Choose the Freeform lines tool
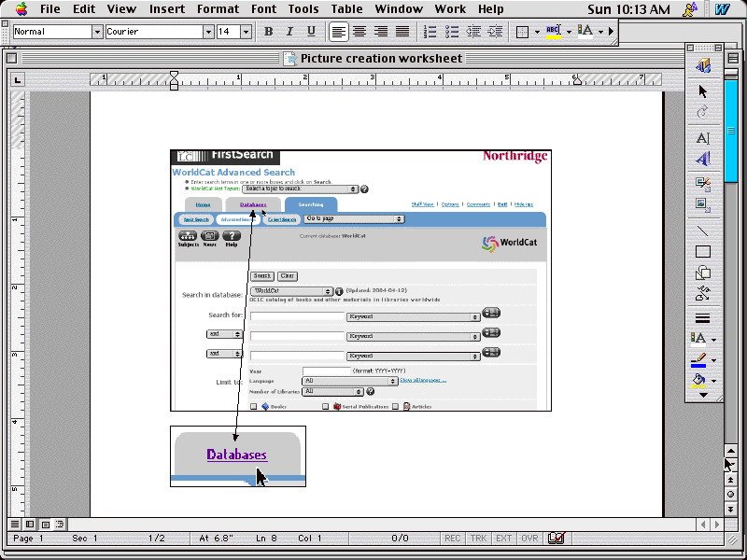Screen dimensions: 747x560 [703, 293]
